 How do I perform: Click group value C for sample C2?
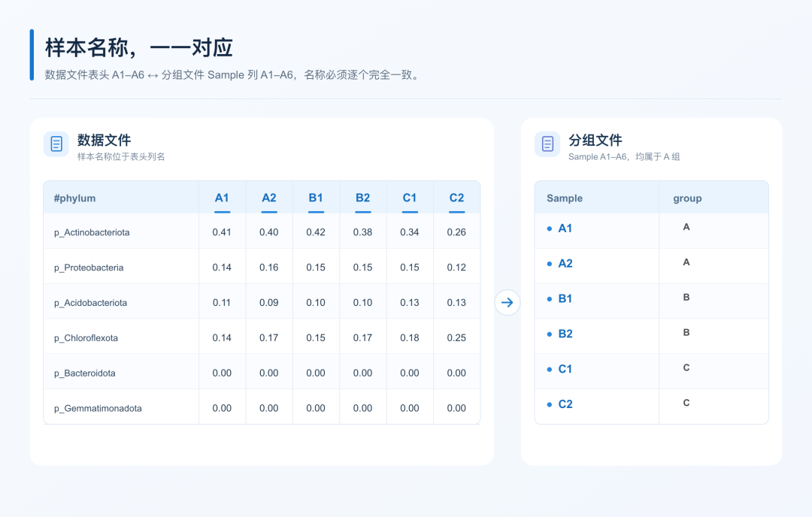pyautogui.click(x=686, y=403)
